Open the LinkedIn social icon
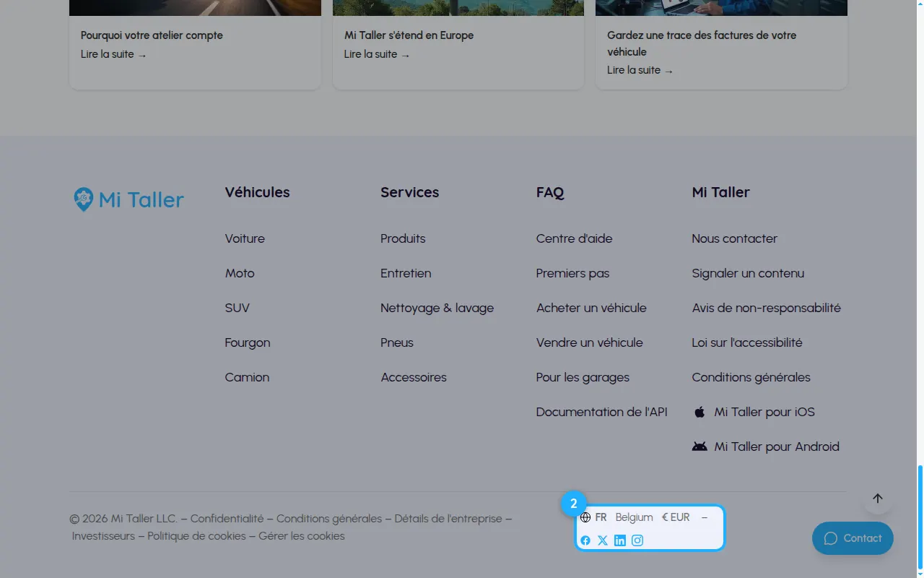This screenshot has width=924, height=578. point(620,540)
